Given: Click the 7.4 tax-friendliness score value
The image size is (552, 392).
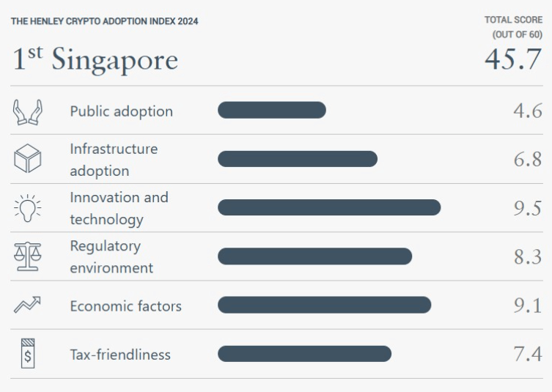Looking at the screenshot, I should (527, 355).
